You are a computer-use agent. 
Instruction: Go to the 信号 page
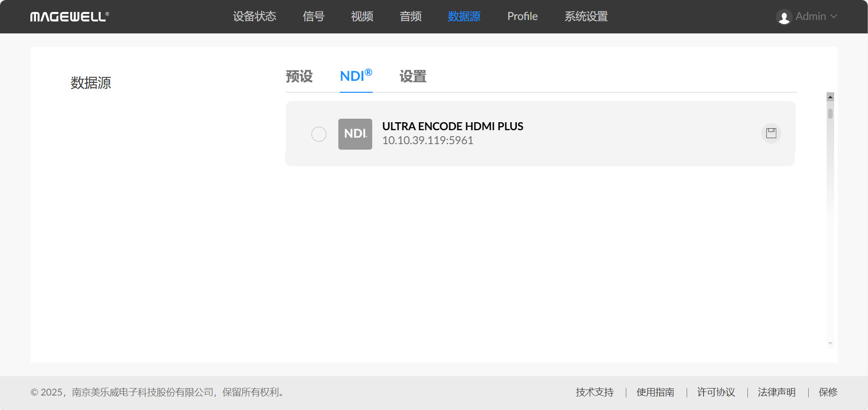pyautogui.click(x=313, y=16)
